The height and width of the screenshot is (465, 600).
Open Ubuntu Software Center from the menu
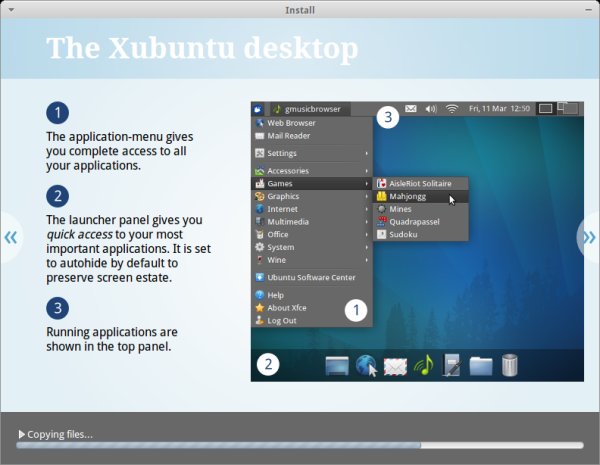coord(311,277)
